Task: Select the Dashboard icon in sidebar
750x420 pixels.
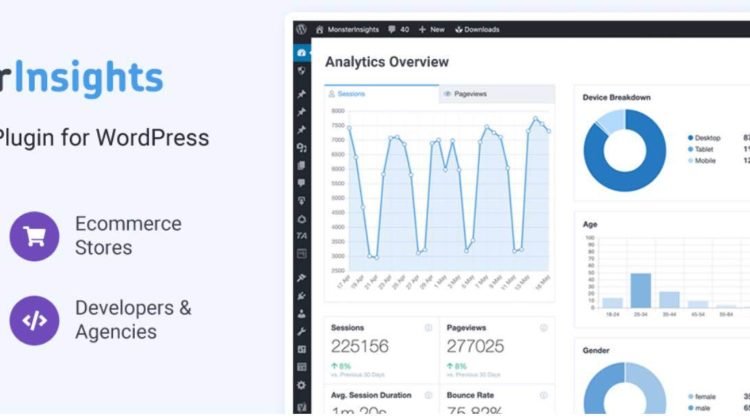Action: click(301, 53)
